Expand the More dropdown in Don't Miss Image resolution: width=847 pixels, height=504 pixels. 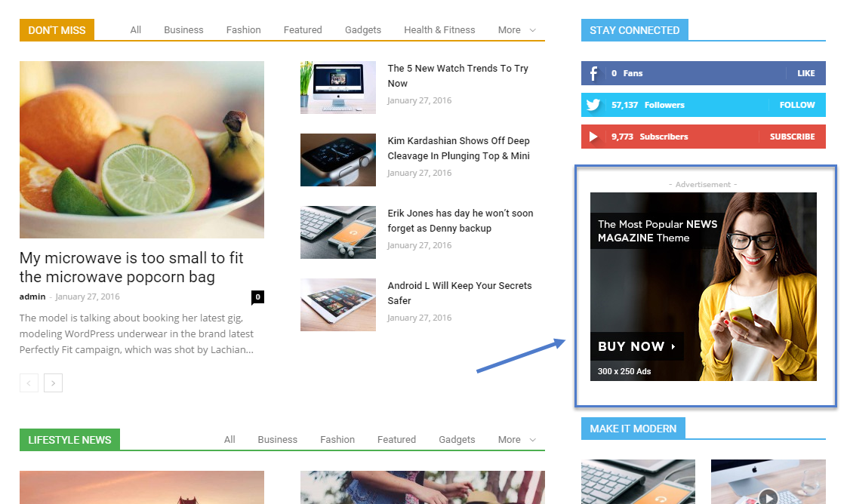click(517, 30)
